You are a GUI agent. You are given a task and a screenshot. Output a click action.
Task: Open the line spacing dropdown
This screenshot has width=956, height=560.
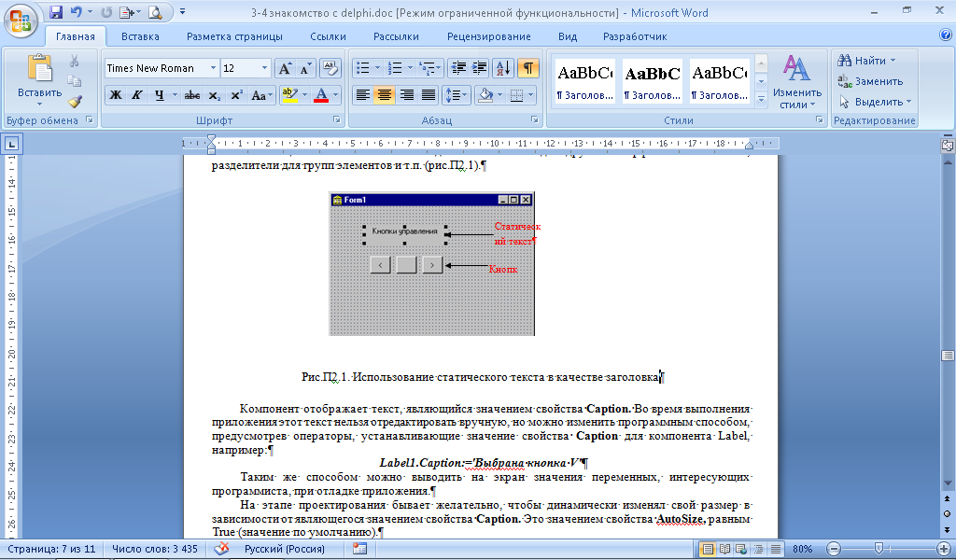coord(456,95)
